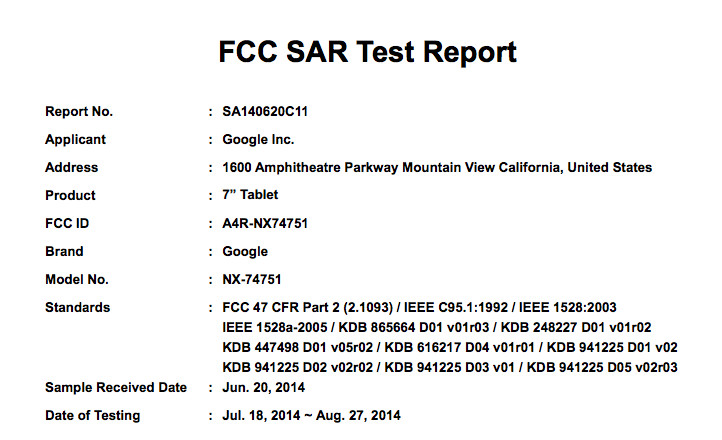Click the Model No. label
Screen dimensions: 722x440
pos(77,279)
